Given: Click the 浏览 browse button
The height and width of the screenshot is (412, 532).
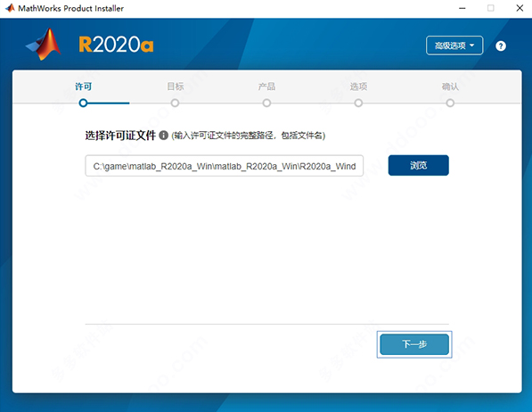Looking at the screenshot, I should point(418,165).
